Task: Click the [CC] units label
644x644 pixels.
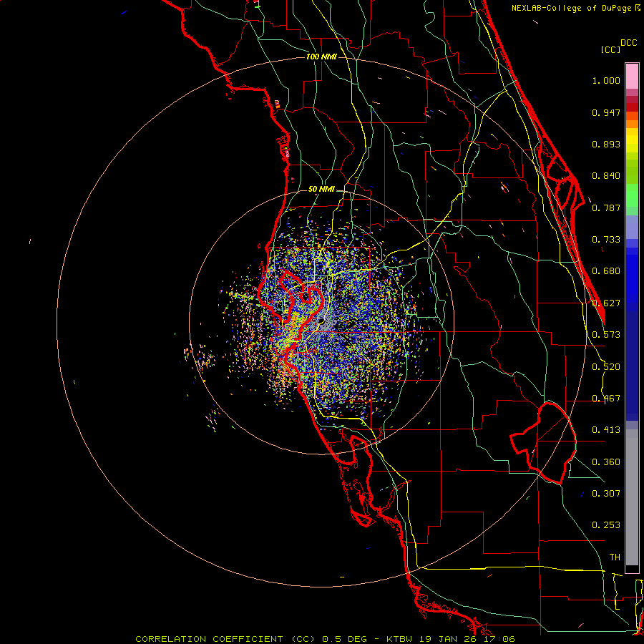Action: coord(610,49)
